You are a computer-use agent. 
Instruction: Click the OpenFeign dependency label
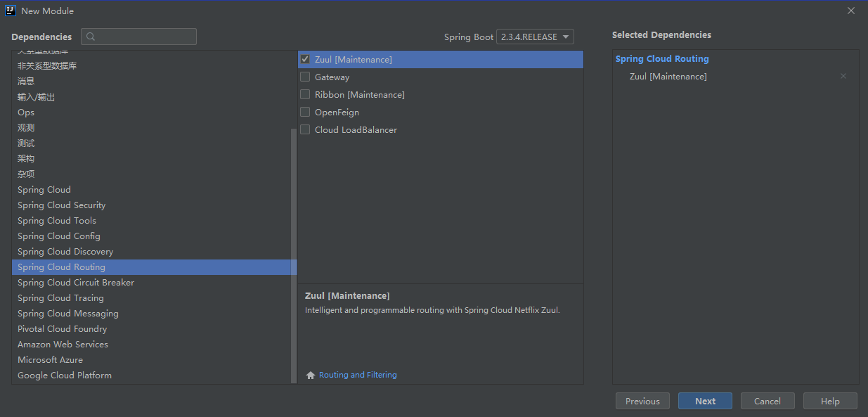(337, 113)
